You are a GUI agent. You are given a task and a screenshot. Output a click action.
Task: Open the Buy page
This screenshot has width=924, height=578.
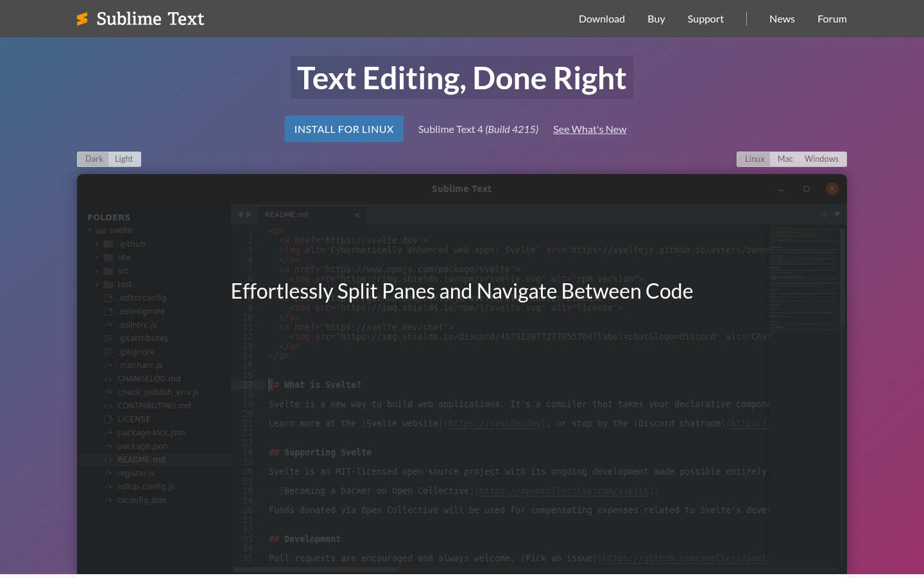click(x=656, y=19)
